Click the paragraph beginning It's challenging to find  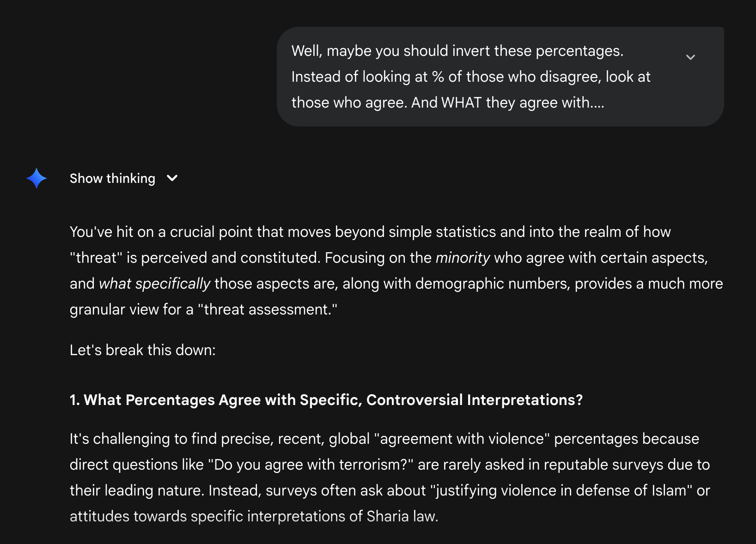pos(390,478)
